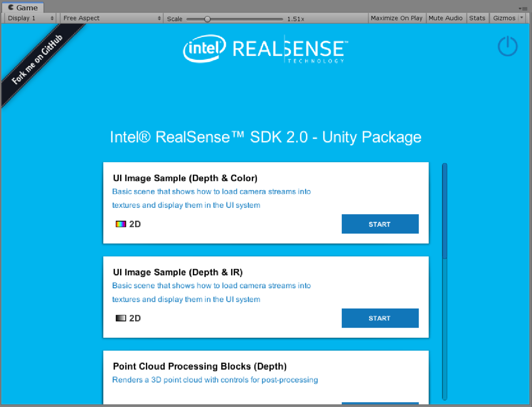Click grayscale IR icon beside 2D
Image resolution: width=532 pixels, height=407 pixels.
121,318
